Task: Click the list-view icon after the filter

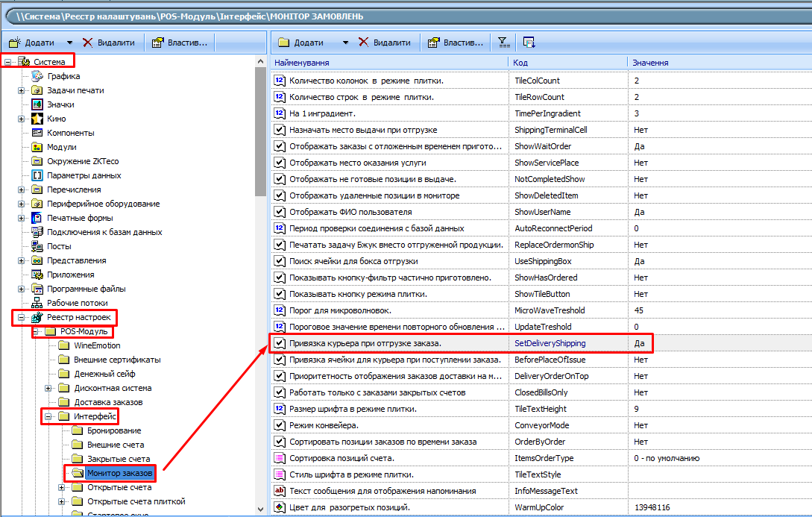Action: (529, 43)
